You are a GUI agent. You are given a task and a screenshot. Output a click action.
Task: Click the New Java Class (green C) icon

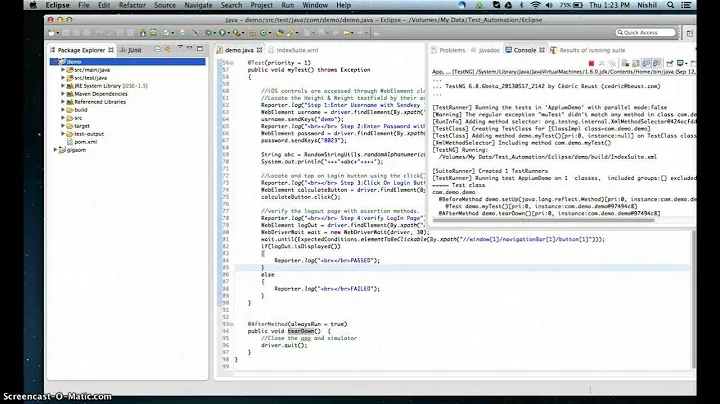click(x=263, y=33)
